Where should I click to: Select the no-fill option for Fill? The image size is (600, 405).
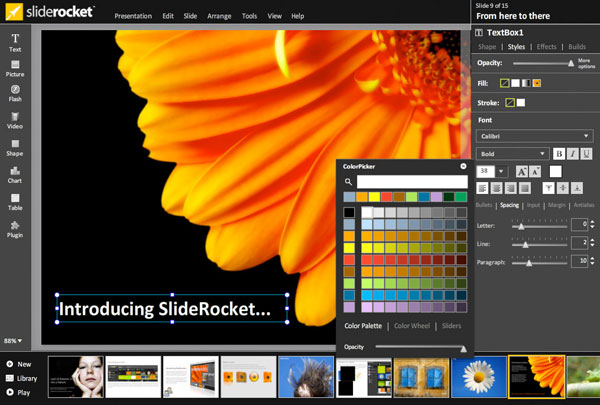[505, 83]
